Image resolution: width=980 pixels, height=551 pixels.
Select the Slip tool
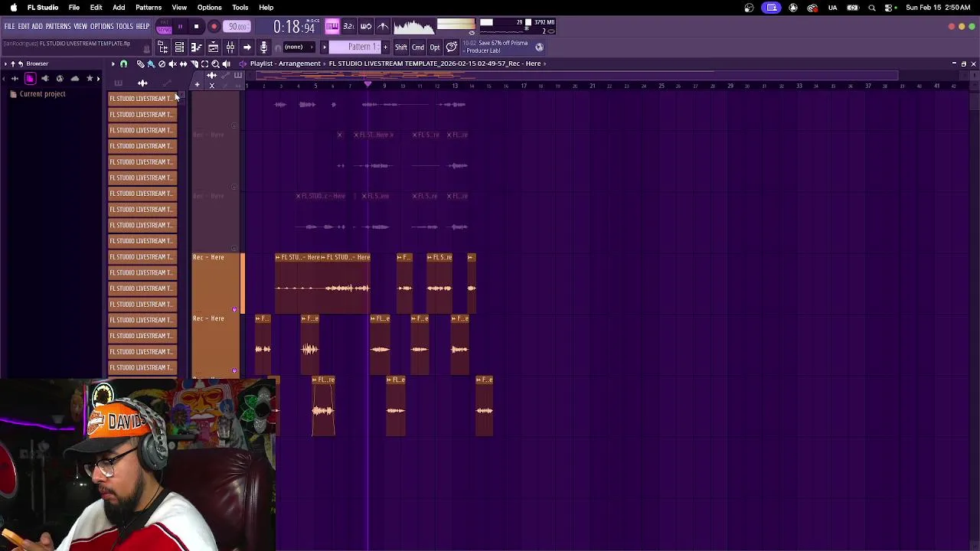(184, 64)
